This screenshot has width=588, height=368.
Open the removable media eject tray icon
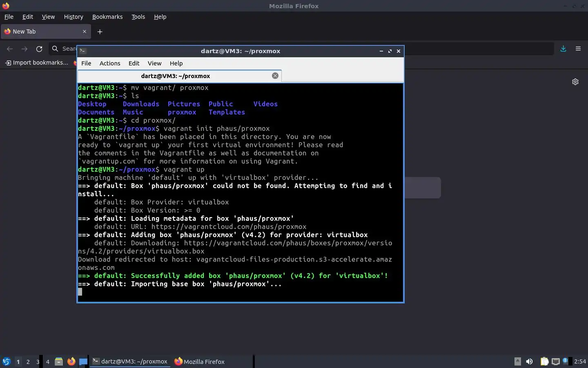pos(517,361)
